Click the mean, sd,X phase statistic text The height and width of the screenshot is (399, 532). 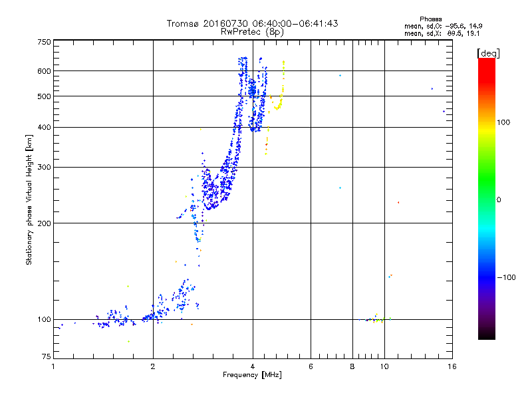[x=442, y=33]
